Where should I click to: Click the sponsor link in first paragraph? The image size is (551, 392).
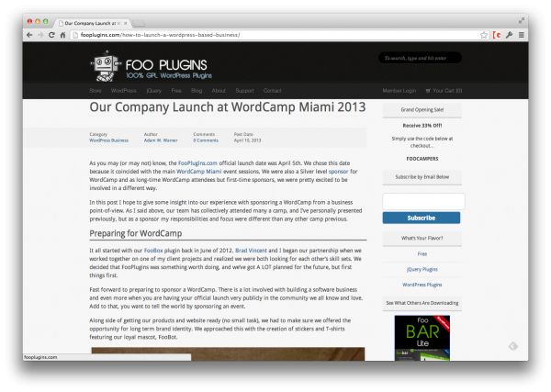pos(338,172)
